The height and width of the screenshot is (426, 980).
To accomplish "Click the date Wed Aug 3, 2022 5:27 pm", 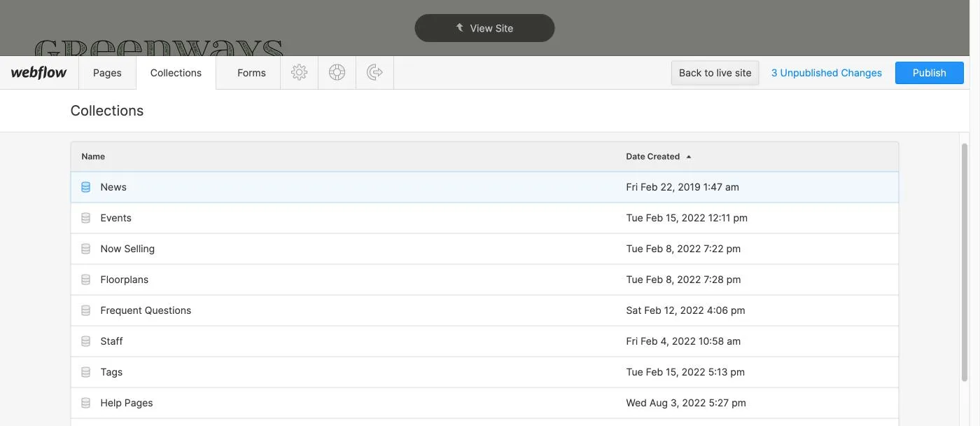I will (686, 403).
